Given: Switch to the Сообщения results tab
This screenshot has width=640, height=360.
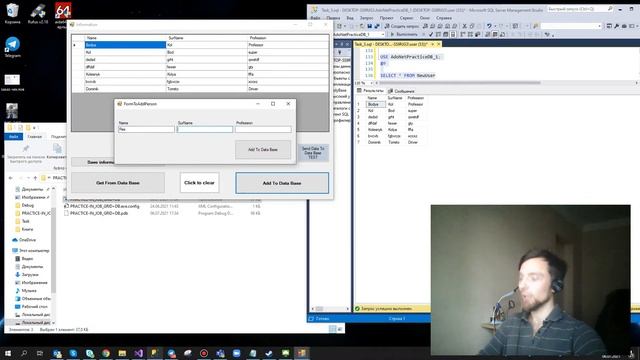Looking at the screenshot, I should pos(401,91).
